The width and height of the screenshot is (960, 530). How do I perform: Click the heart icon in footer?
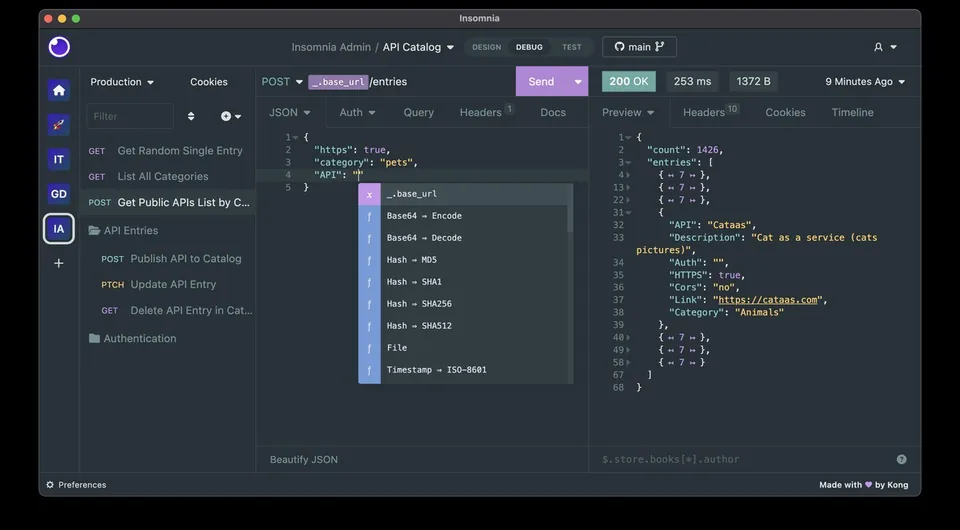pyautogui.click(x=868, y=485)
